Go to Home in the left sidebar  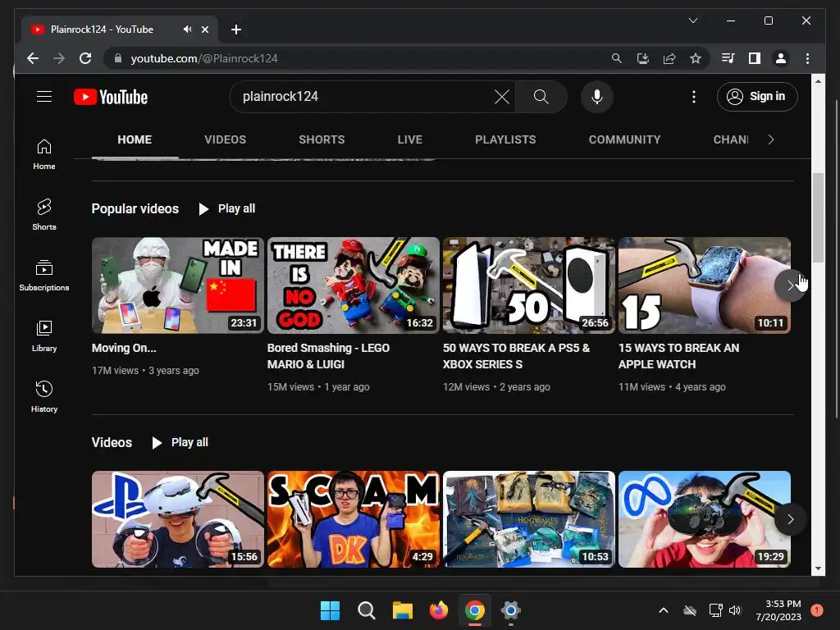44,154
